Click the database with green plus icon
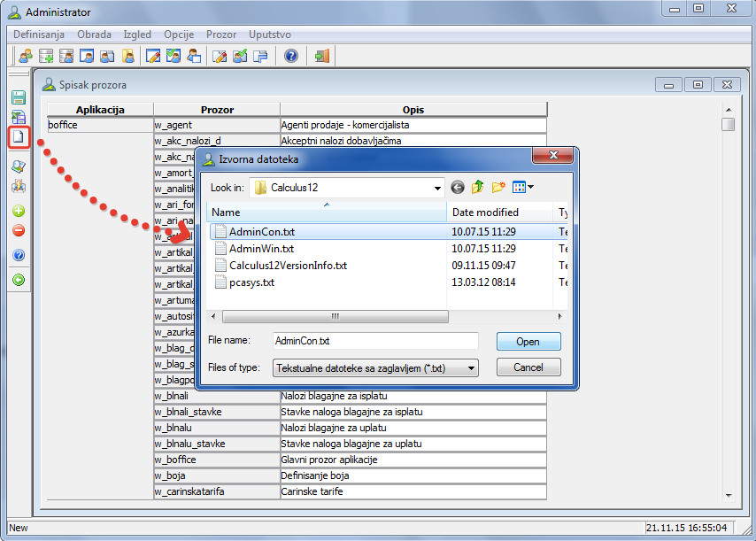 click(46, 56)
